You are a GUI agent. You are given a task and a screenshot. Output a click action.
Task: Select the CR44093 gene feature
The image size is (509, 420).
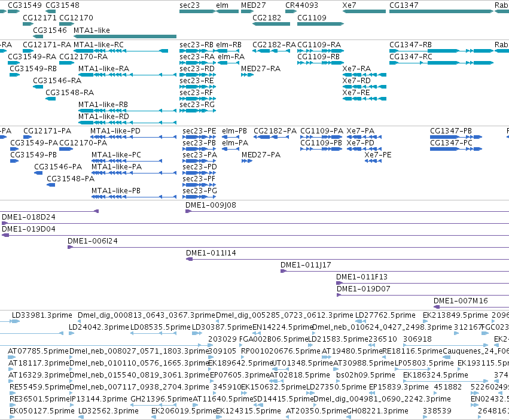(x=291, y=11)
